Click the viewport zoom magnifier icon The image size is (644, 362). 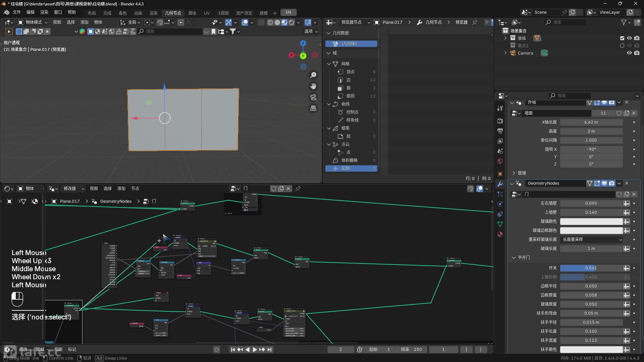click(313, 75)
